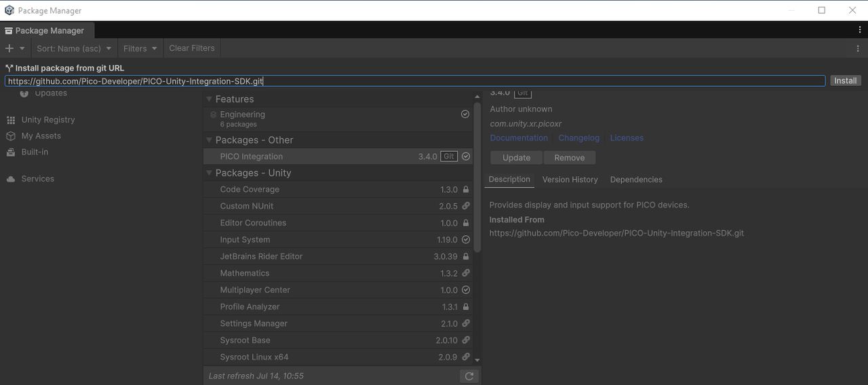Select the Sysroot Linux x64 package
The height and width of the screenshot is (385, 868).
click(338, 357)
